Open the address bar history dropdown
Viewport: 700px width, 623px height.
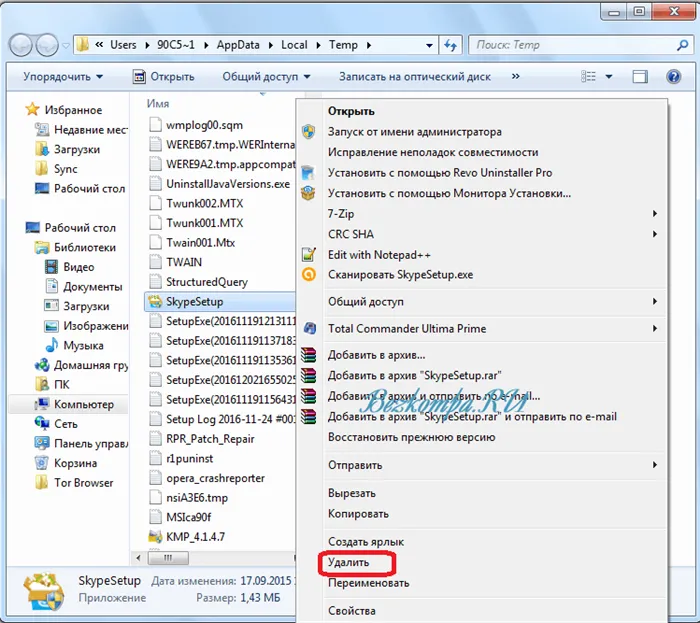point(429,45)
